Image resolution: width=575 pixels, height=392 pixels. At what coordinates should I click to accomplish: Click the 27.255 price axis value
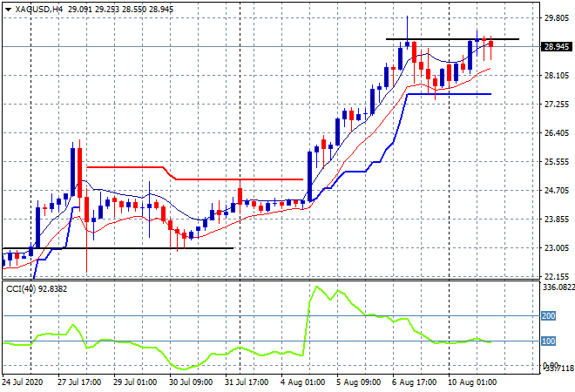(x=557, y=105)
